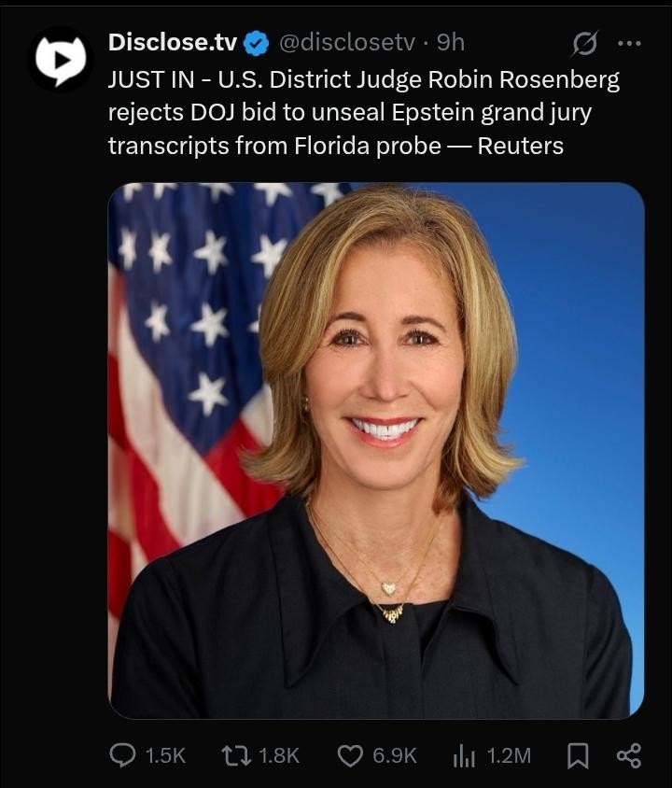
Task: Enlarge the judge's portrait photo
Action: (376, 451)
